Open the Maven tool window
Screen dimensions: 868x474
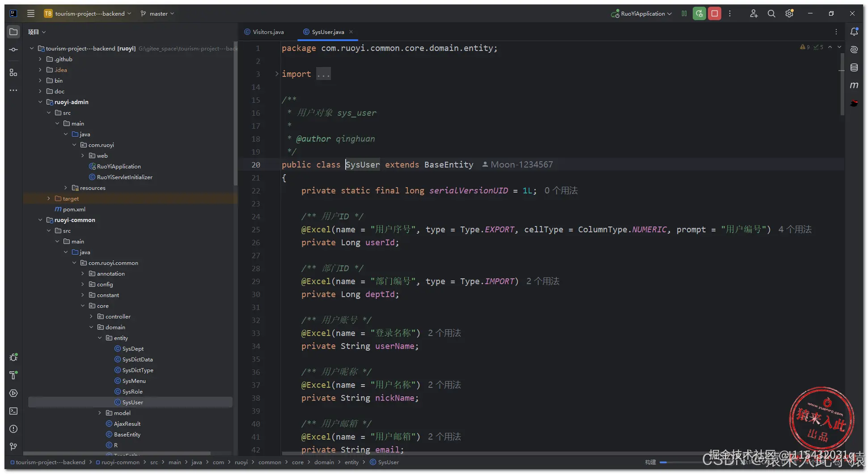pyautogui.click(x=854, y=85)
